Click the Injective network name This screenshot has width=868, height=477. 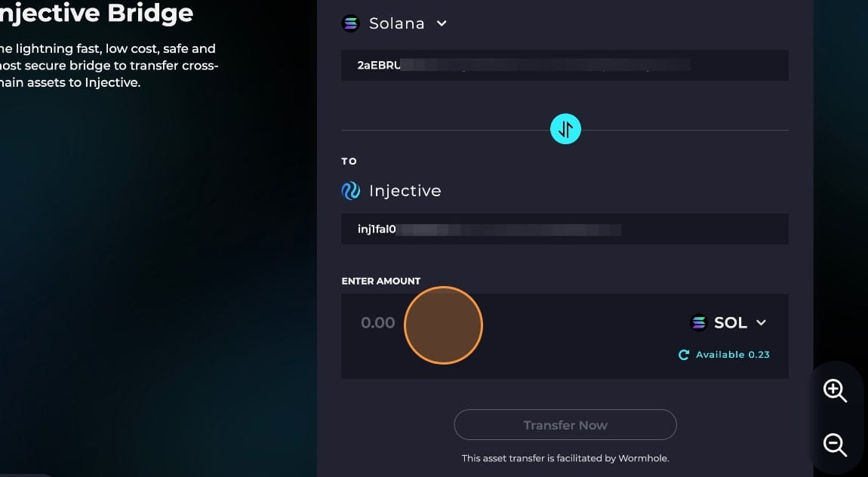coord(405,191)
